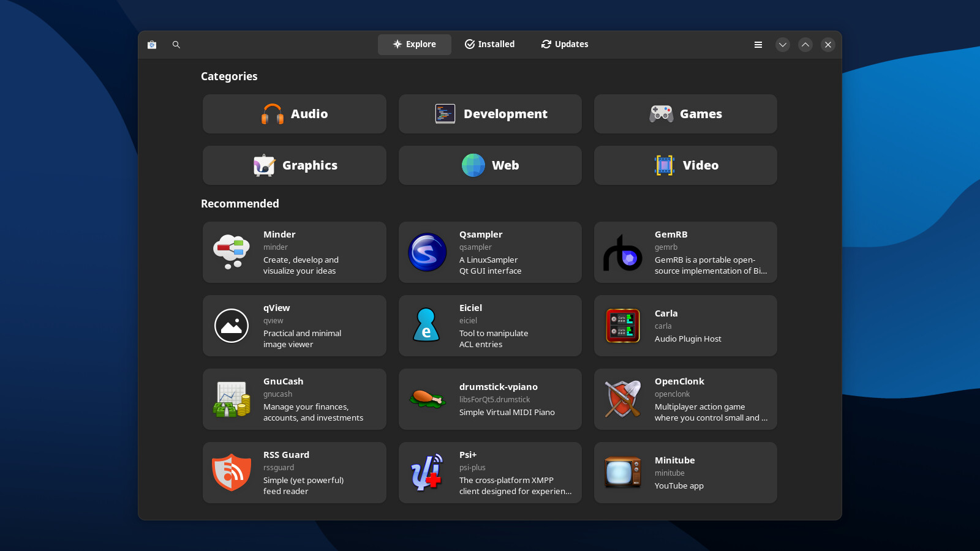980x551 pixels.
Task: Browse the Development category label
Action: pyautogui.click(x=505, y=114)
